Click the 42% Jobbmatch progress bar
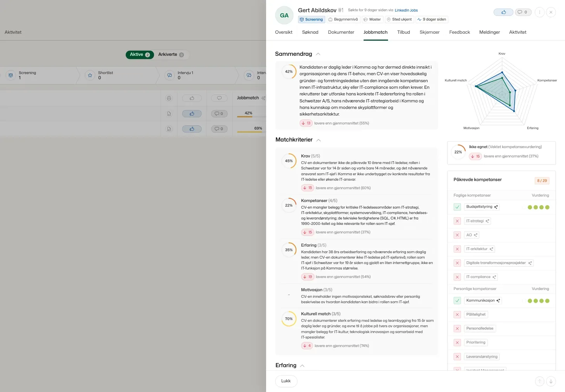Screen dimensions: 565x392 [251, 117]
